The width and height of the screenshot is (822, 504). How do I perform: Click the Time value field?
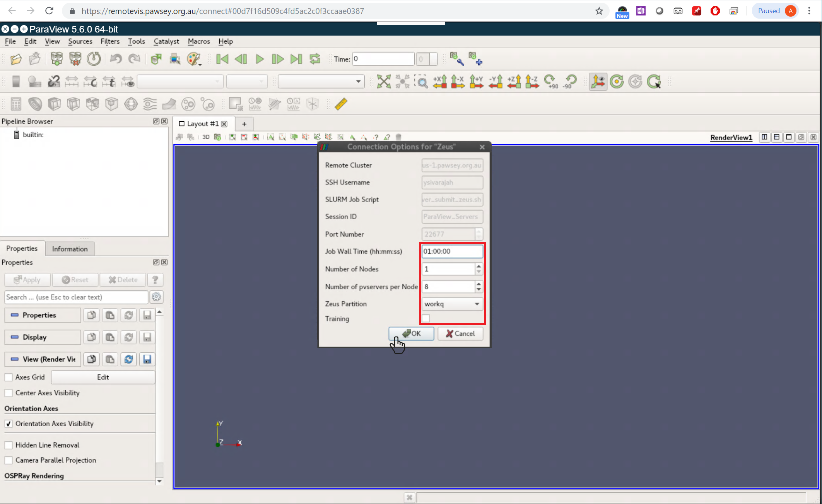383,59
